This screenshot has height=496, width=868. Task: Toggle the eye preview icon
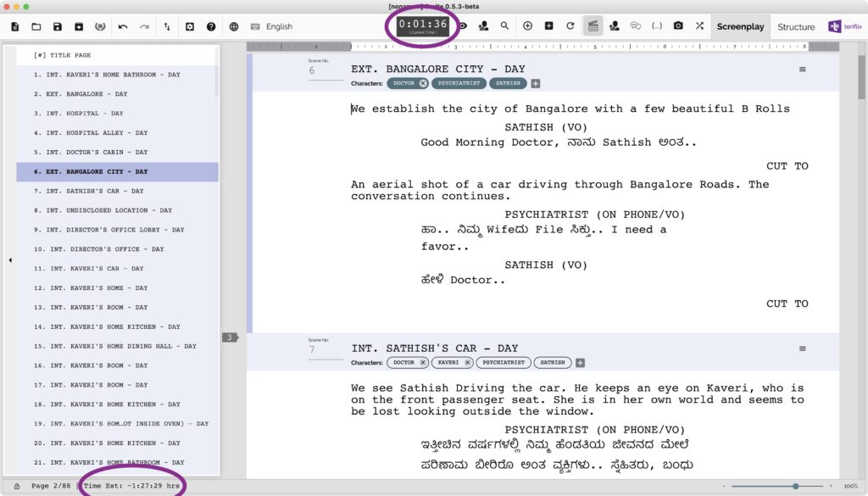464,26
